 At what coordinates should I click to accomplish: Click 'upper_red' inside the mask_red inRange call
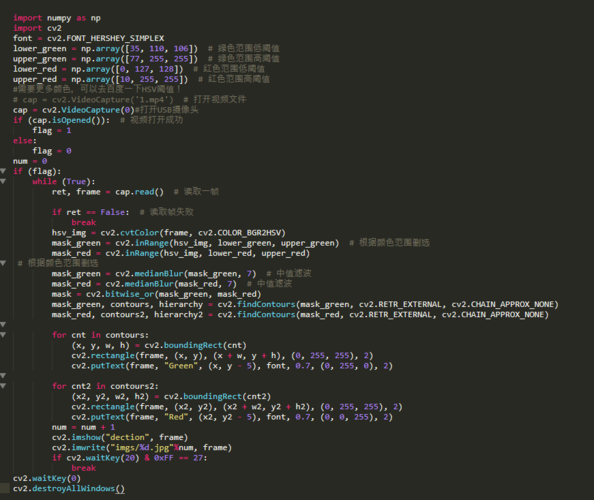coord(283,253)
